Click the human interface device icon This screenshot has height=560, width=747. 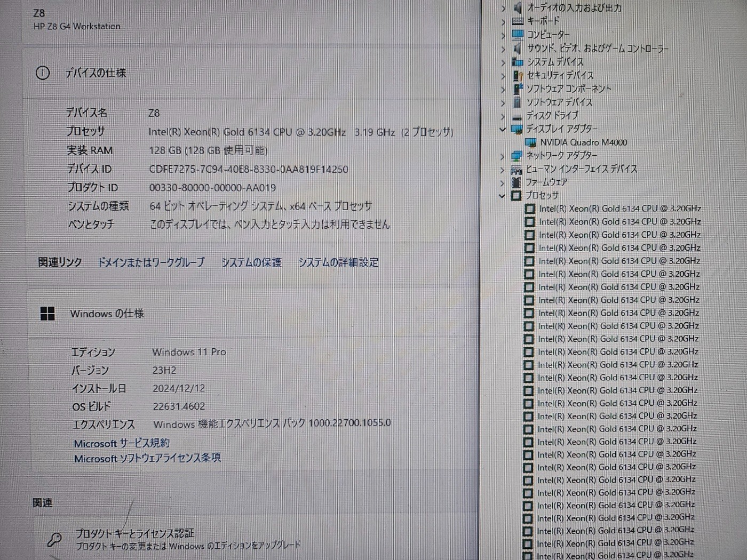[516, 170]
